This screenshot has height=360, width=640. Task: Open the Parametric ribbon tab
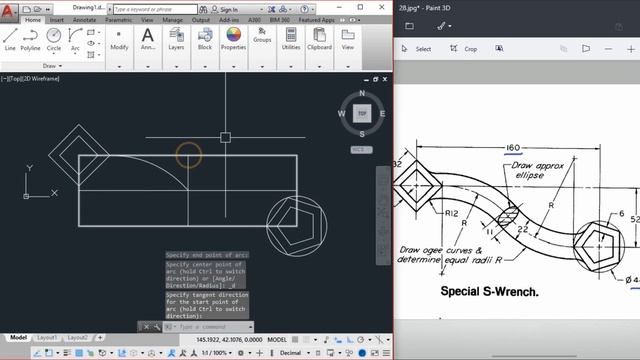(118, 20)
